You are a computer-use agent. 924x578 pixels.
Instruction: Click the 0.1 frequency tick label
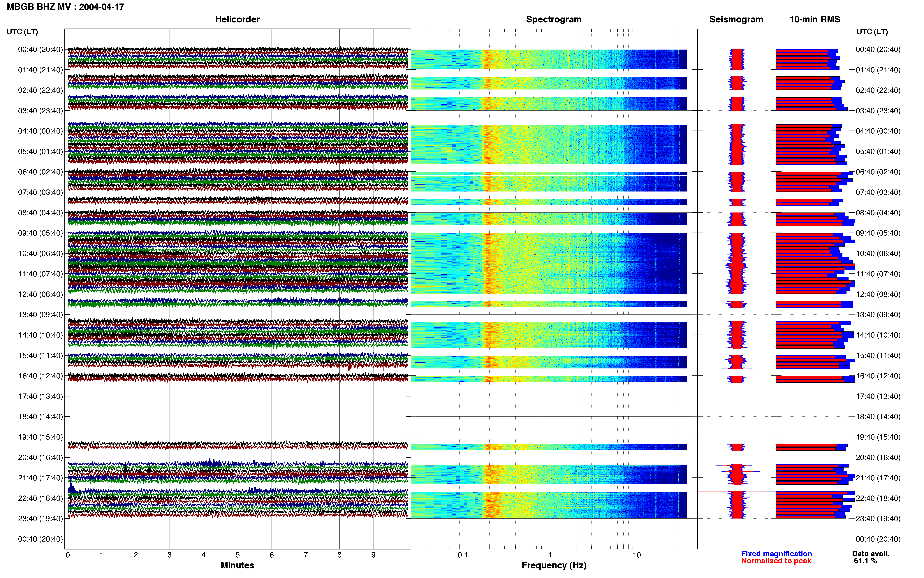point(463,555)
